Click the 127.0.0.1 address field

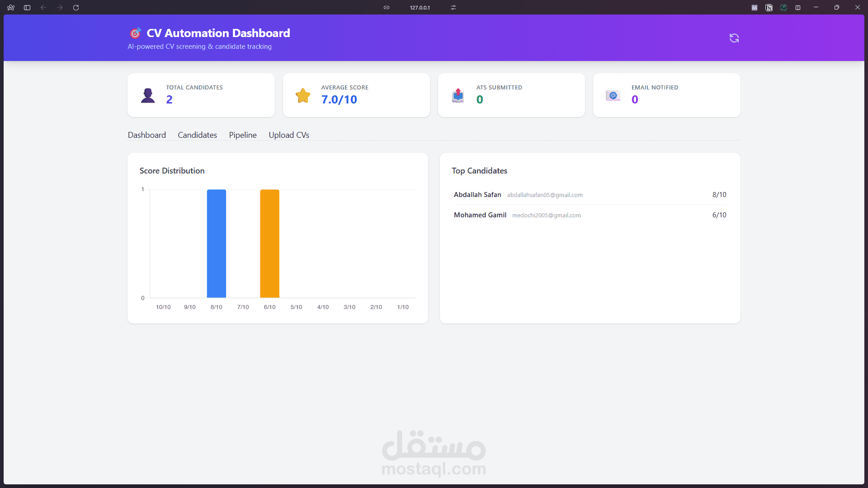(420, 8)
